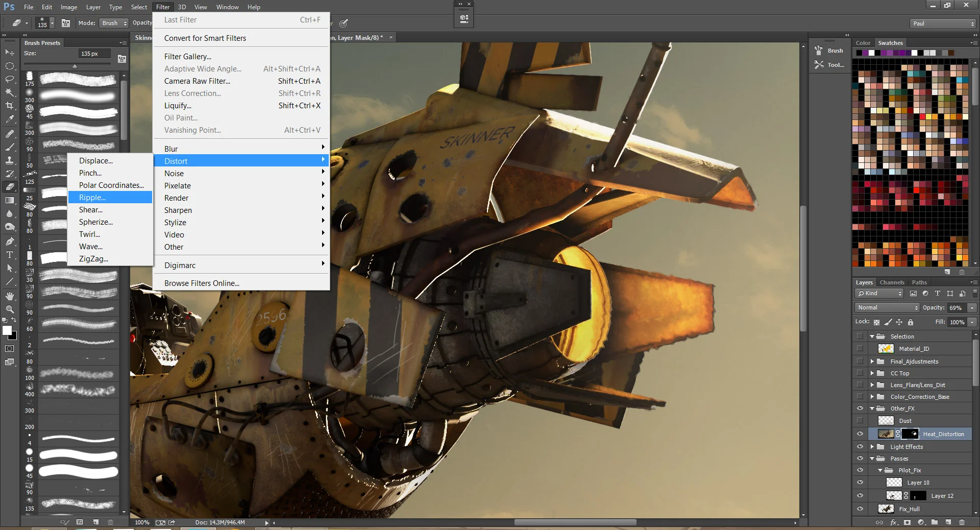Screen dimensions: 980x530
Task: Click Filter Gallery menu entry
Action: click(x=187, y=57)
